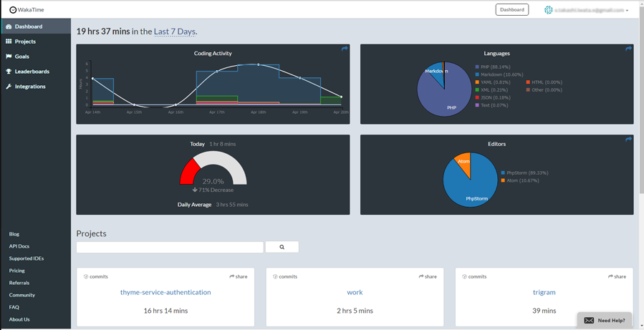Click the projects search input field

170,247
